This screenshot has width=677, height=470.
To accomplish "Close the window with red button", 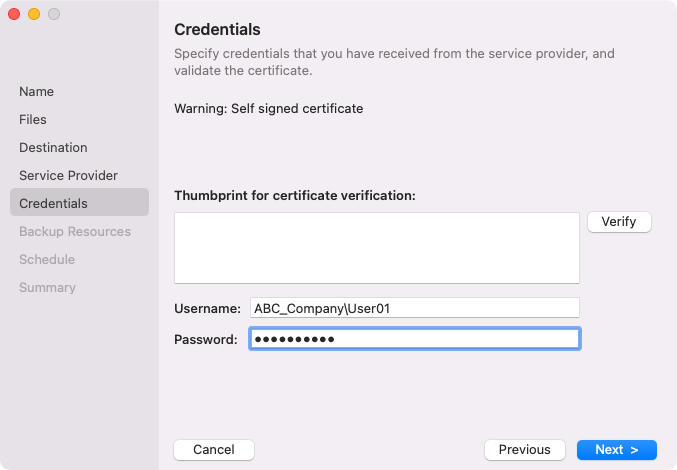I will (14, 14).
